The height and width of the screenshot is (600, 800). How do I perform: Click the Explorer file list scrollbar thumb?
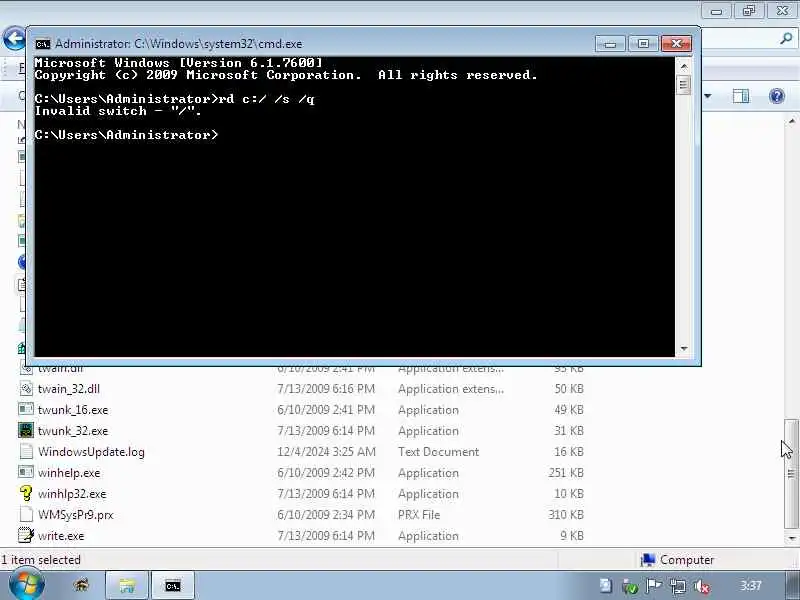pyautogui.click(x=791, y=474)
